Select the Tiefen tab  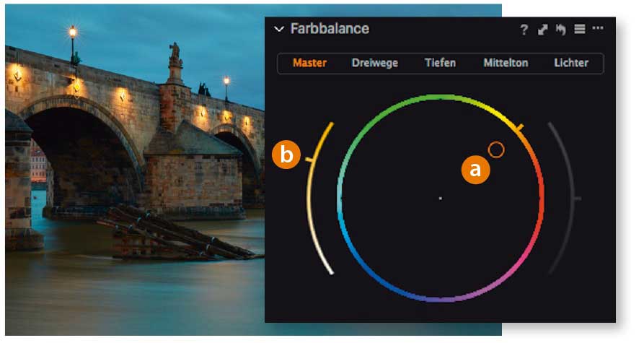pyautogui.click(x=440, y=63)
